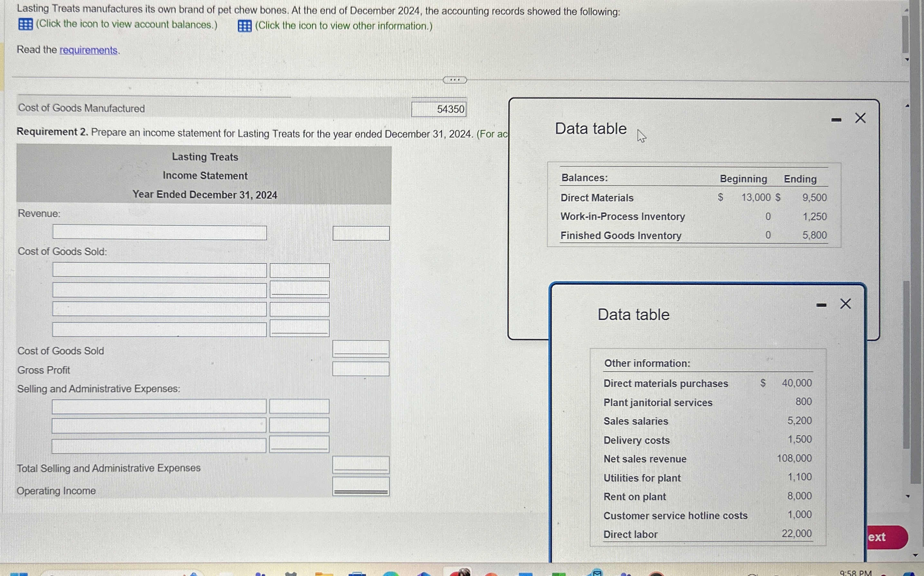Close the Other information data table dialog
The height and width of the screenshot is (576, 924).
click(845, 304)
